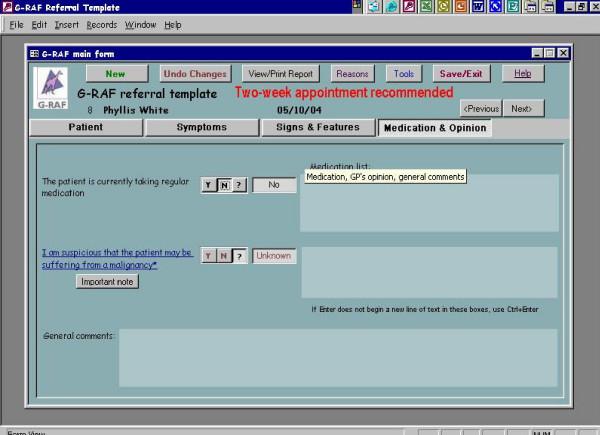Click into the General comments box
The height and width of the screenshot is (435, 600).
click(337, 358)
